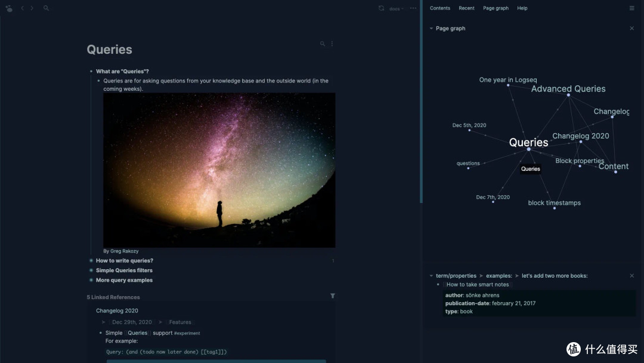Viewport: 644px width, 363px height.
Task: Click the sync refresh icon
Action: pos(381,8)
